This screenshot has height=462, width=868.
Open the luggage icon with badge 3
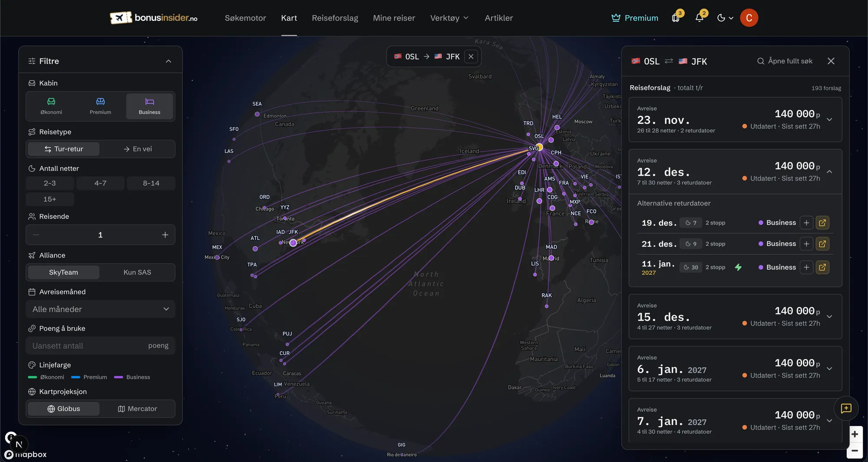point(676,18)
